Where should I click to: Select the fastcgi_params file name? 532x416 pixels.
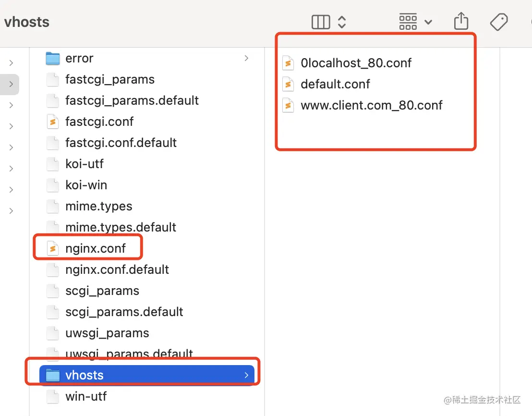(x=110, y=79)
